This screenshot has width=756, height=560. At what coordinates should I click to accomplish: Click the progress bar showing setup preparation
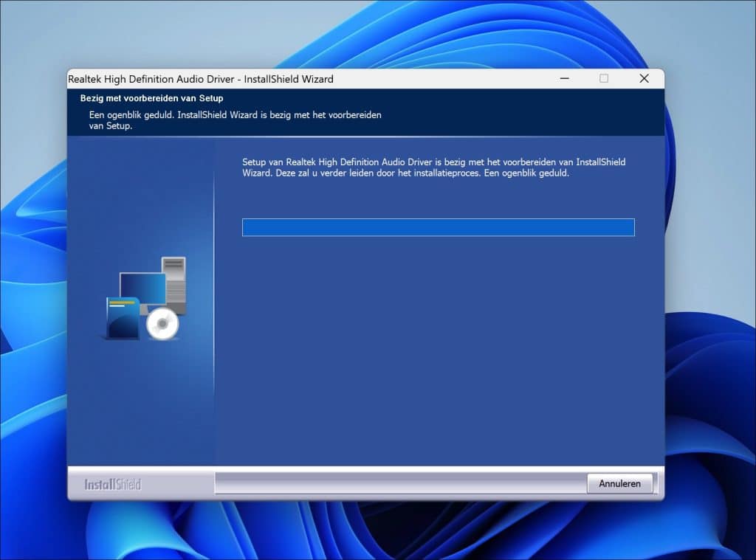(x=438, y=227)
